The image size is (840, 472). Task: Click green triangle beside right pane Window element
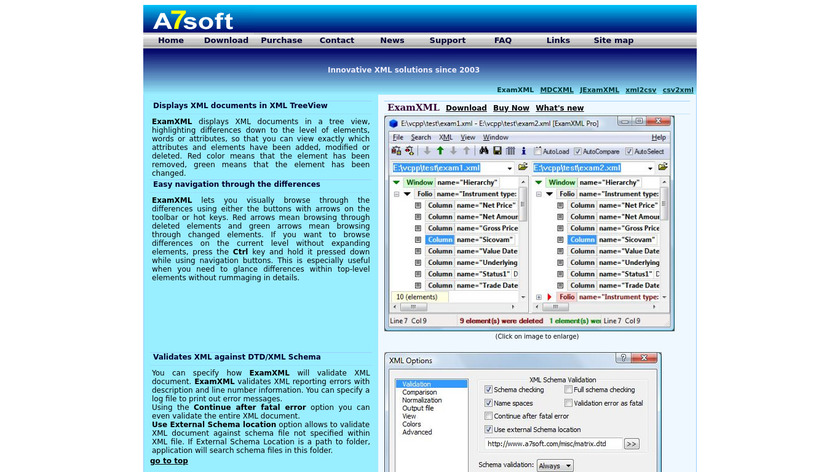tap(538, 182)
